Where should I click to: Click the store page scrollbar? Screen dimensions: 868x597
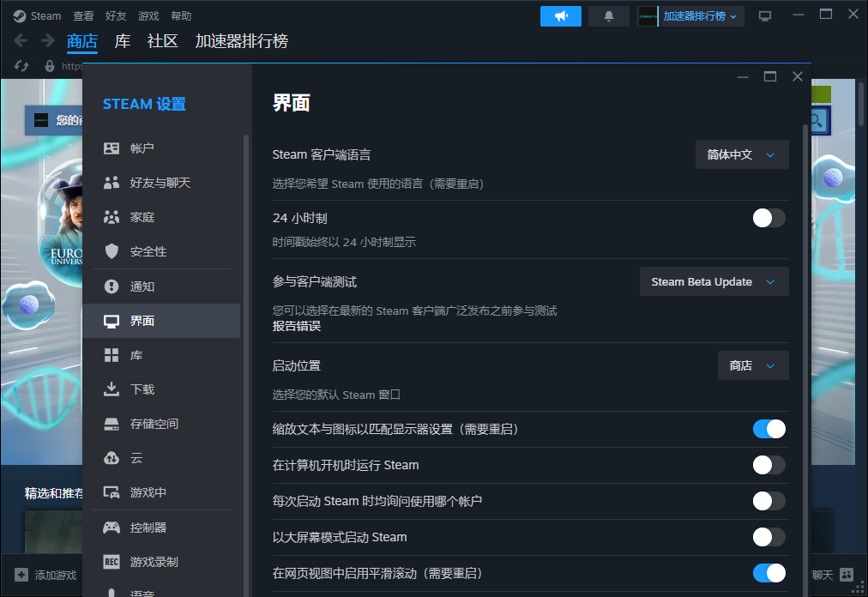tap(861, 104)
